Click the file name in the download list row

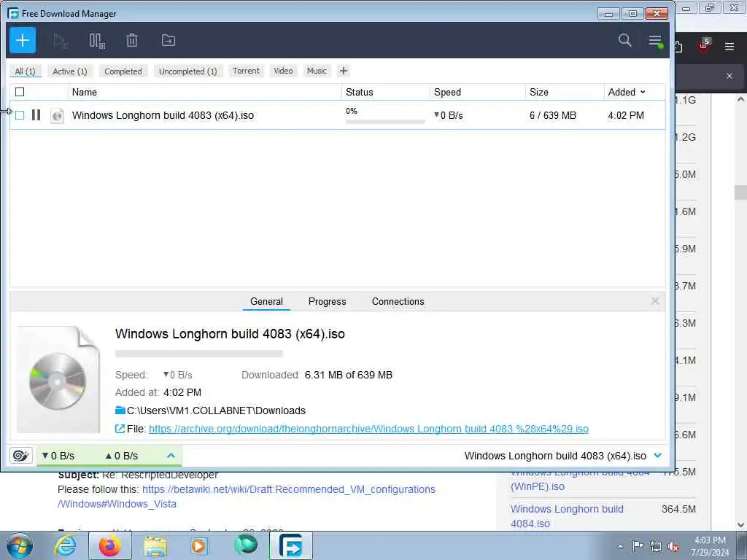point(163,115)
